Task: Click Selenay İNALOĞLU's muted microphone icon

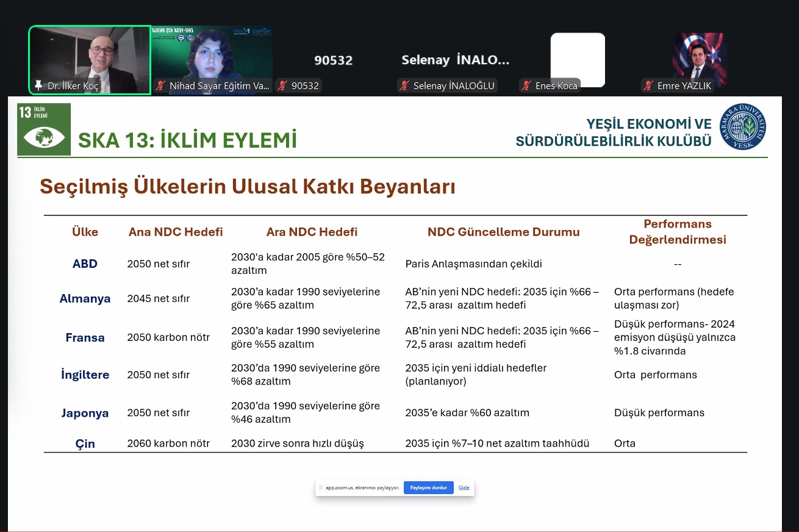Action: 404,86
